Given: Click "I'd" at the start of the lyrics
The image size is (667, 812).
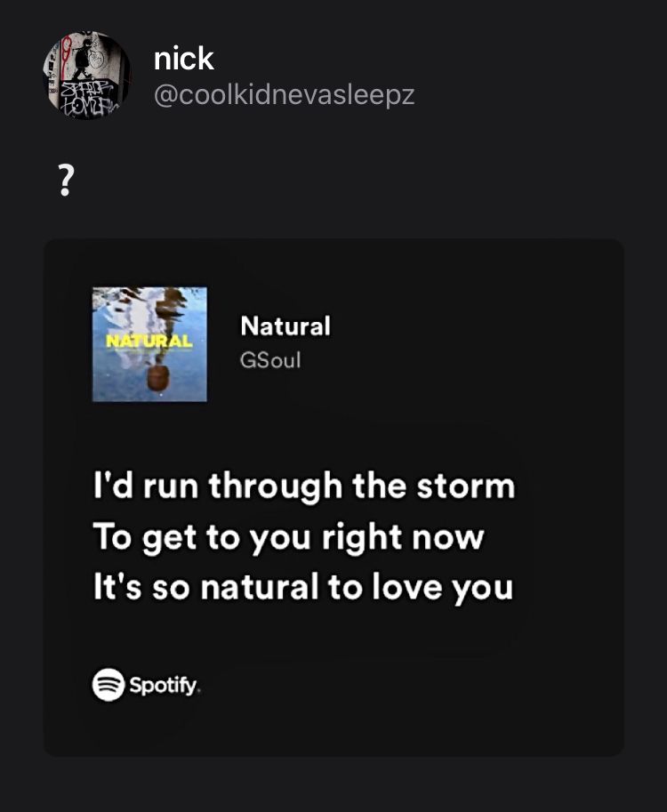Looking at the screenshot, I should [110, 486].
